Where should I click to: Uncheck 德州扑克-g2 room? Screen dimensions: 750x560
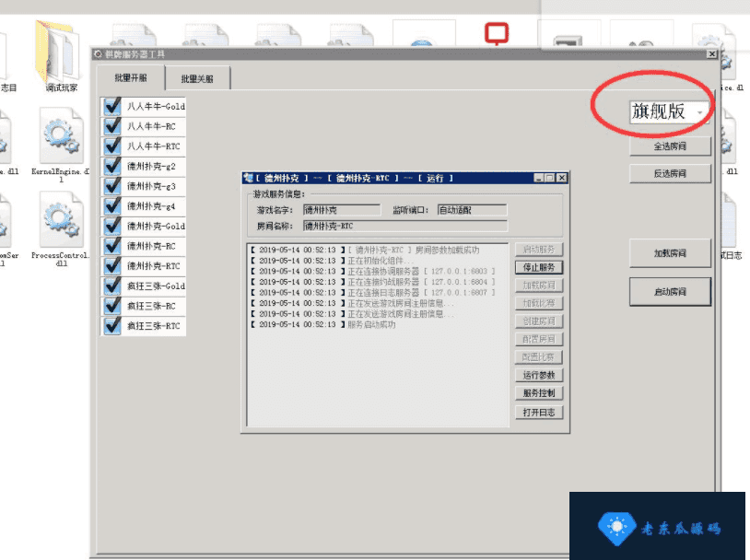click(x=112, y=166)
